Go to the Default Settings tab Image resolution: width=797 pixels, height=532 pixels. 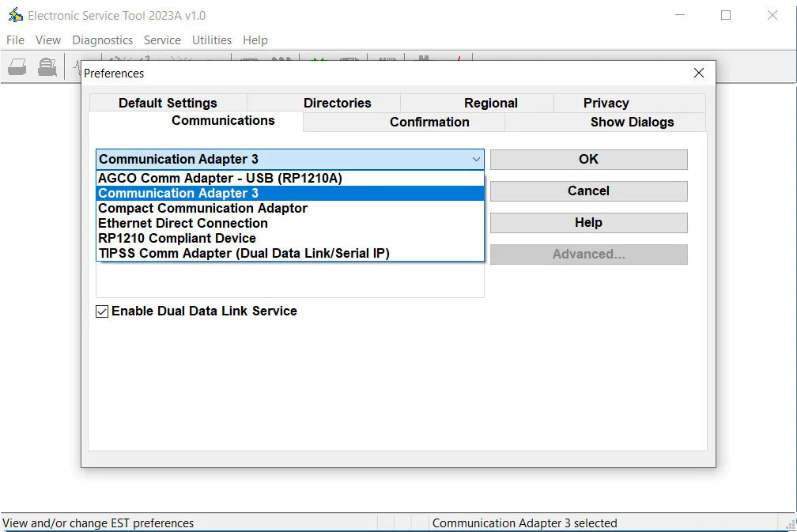point(168,103)
